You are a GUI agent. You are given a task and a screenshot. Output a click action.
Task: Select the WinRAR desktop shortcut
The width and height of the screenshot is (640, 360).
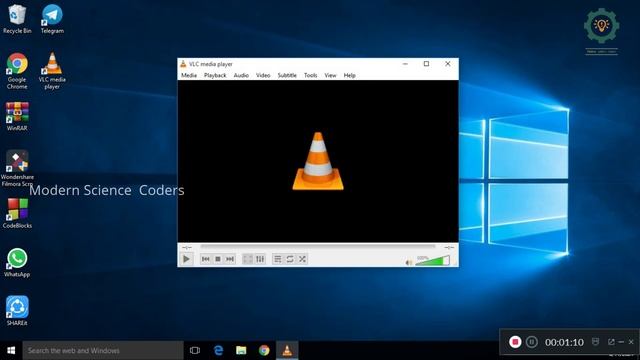[17, 116]
